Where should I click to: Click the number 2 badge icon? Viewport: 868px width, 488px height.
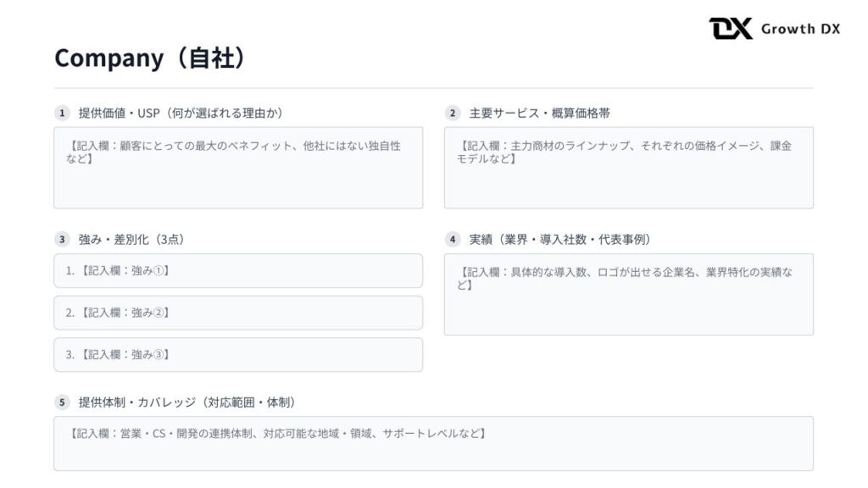453,113
